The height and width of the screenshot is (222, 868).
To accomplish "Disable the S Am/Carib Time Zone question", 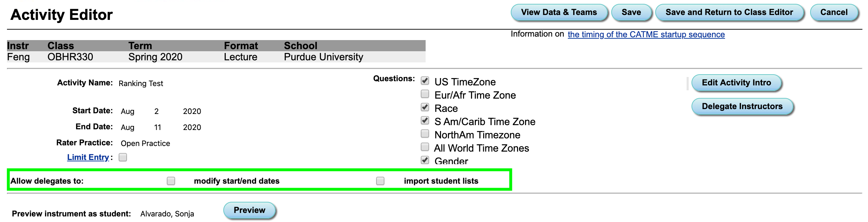I will coord(425,120).
